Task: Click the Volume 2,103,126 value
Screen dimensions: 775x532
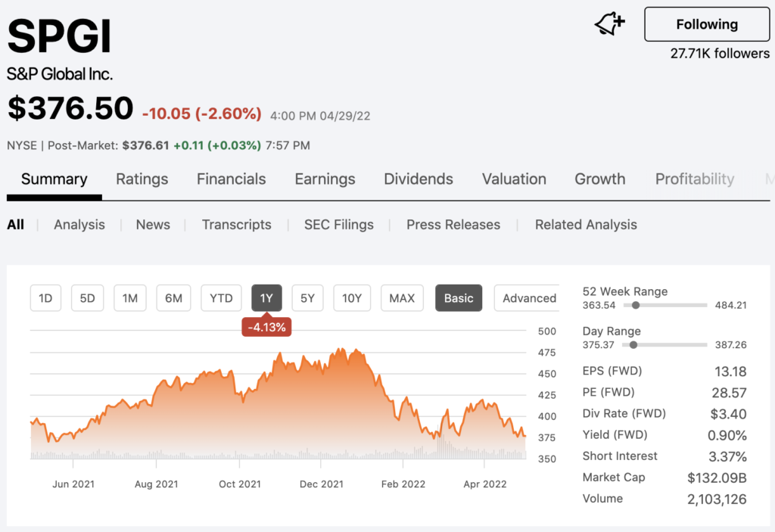Action: (x=717, y=499)
